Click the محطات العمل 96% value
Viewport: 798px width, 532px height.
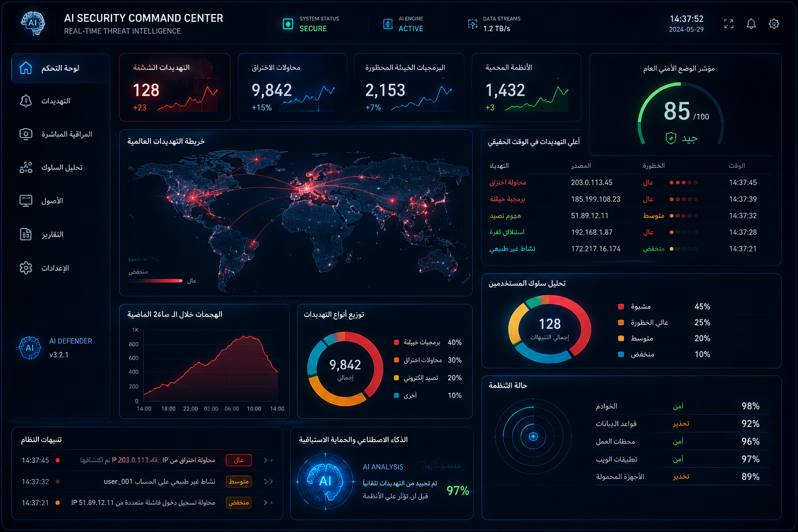(x=751, y=442)
